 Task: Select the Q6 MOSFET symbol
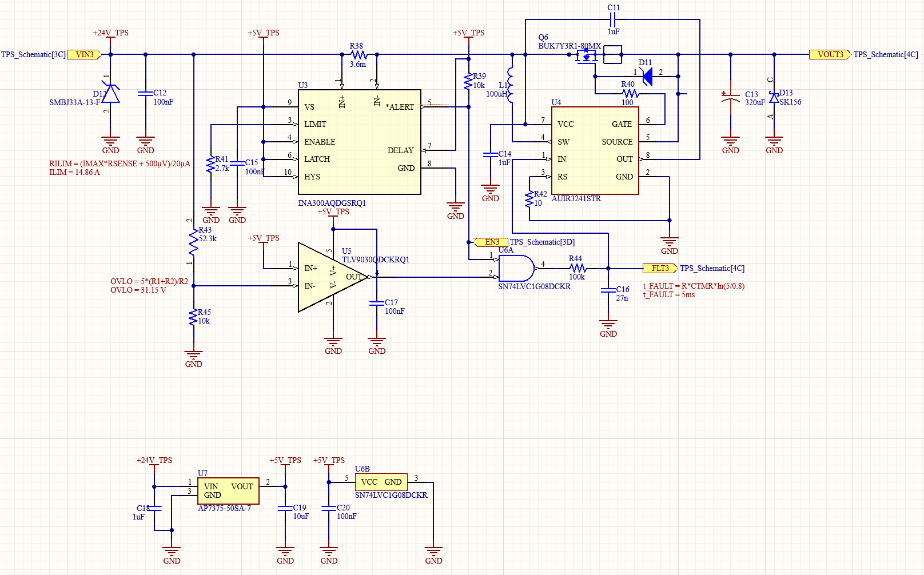[x=595, y=56]
